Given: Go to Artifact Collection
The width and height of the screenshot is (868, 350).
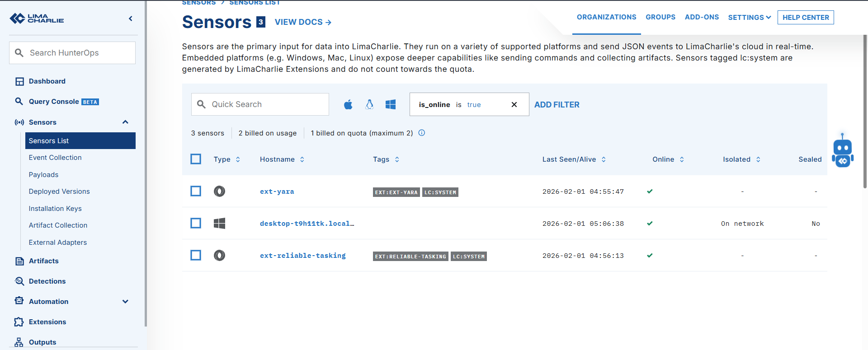Looking at the screenshot, I should pos(58,225).
